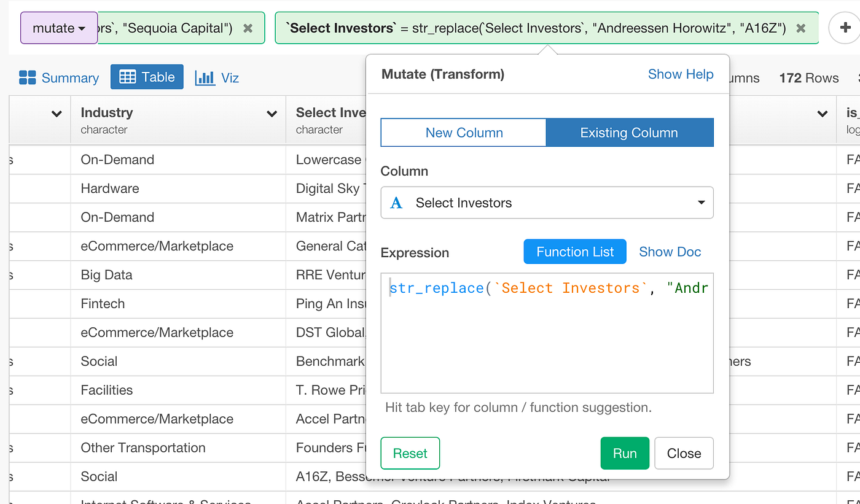Switch to the Table view
Screen dimensions: 860x504
tap(147, 77)
